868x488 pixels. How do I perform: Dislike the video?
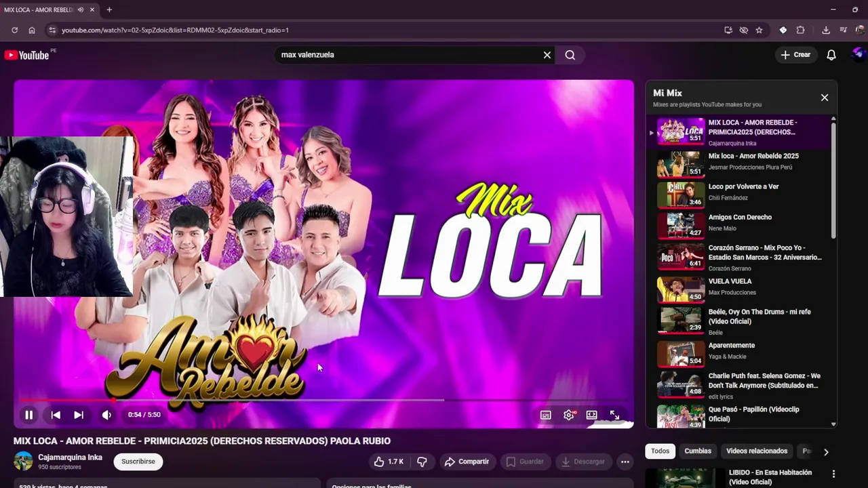(x=422, y=462)
